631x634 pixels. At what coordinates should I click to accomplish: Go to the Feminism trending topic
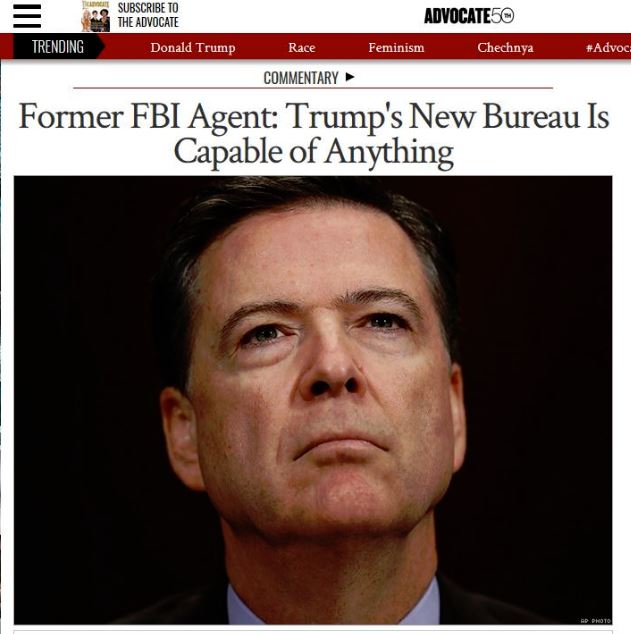[x=396, y=48]
